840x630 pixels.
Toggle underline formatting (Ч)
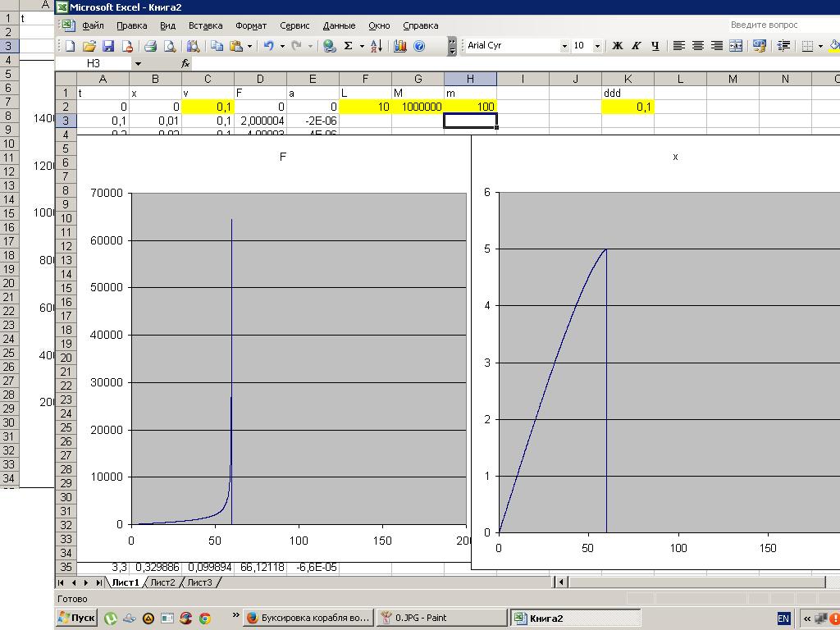tap(654, 46)
